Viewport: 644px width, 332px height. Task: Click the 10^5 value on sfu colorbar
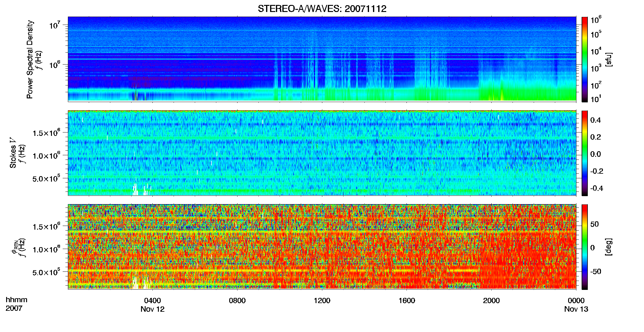(x=596, y=34)
